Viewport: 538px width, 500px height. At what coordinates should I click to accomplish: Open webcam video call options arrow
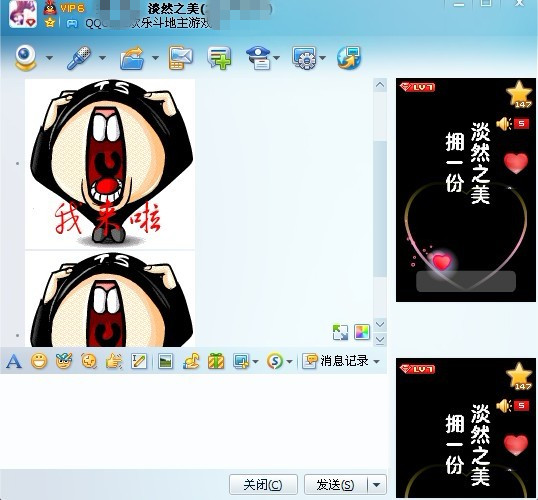click(x=49, y=58)
